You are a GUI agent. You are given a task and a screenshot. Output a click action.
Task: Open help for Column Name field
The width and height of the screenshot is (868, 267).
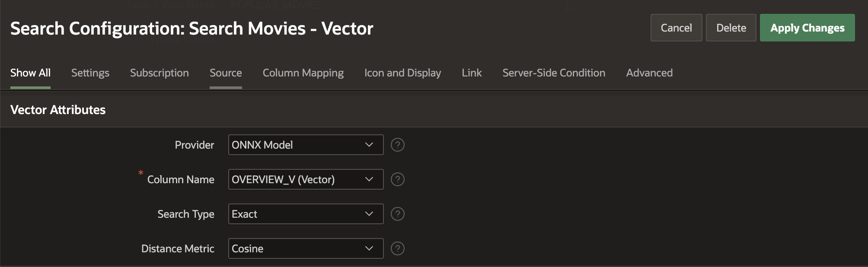point(397,179)
